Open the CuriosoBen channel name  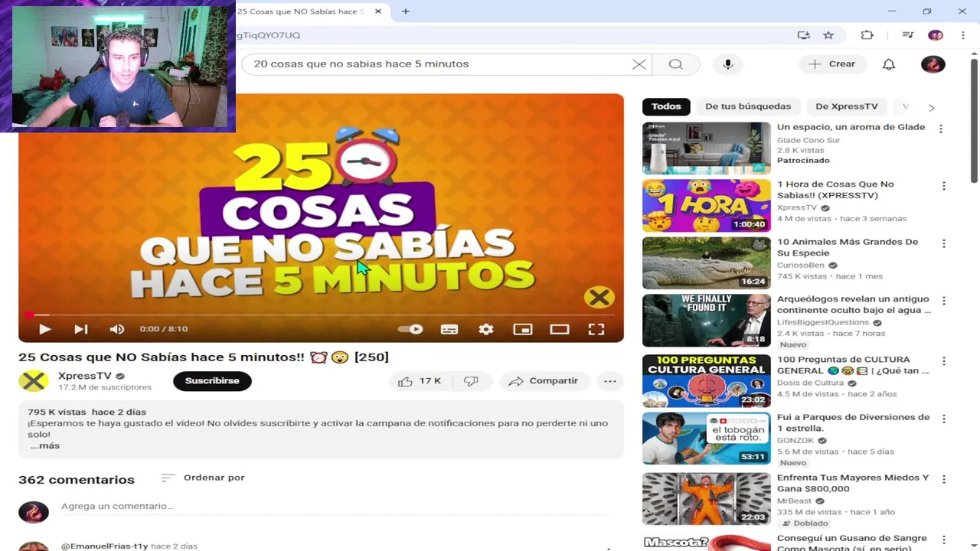(801, 266)
